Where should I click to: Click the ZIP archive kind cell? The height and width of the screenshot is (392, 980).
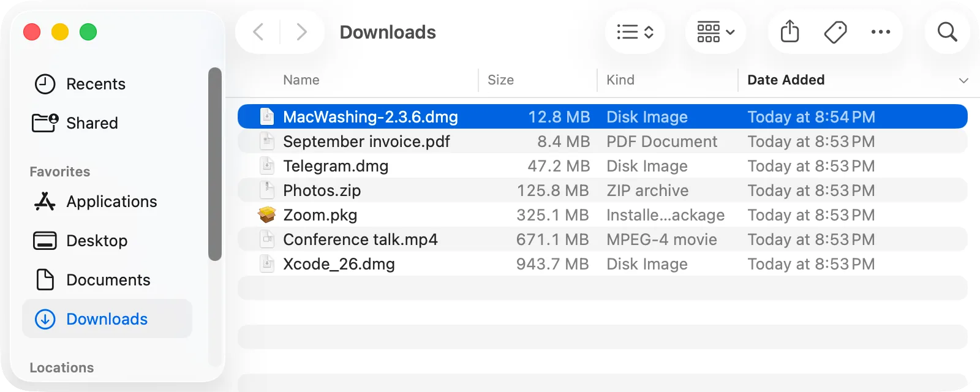(x=647, y=190)
